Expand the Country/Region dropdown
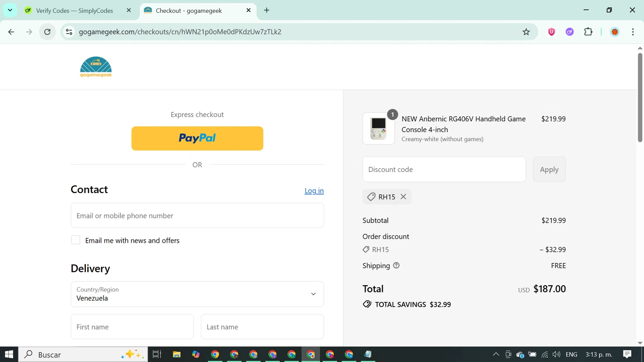The image size is (644, 362). pos(197,294)
